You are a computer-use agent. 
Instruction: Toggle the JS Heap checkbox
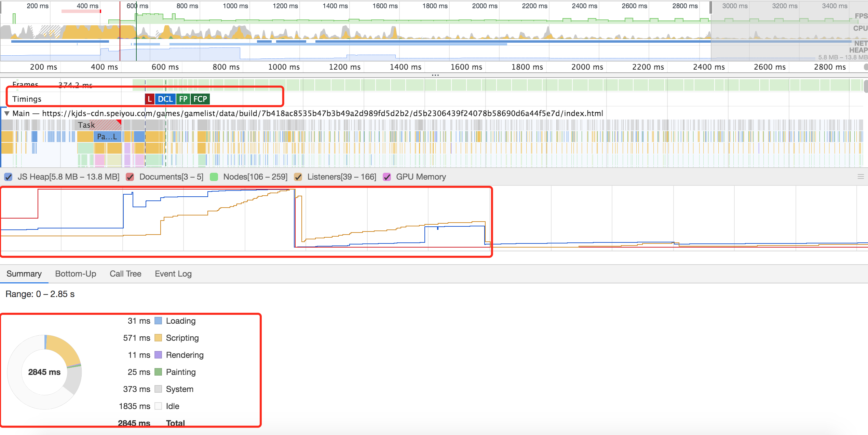coord(8,177)
